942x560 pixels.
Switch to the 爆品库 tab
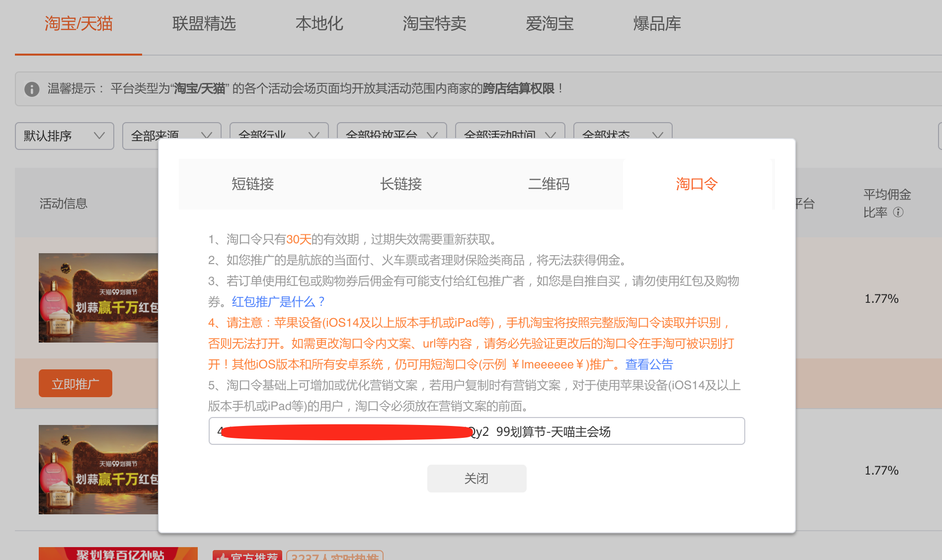[657, 24]
